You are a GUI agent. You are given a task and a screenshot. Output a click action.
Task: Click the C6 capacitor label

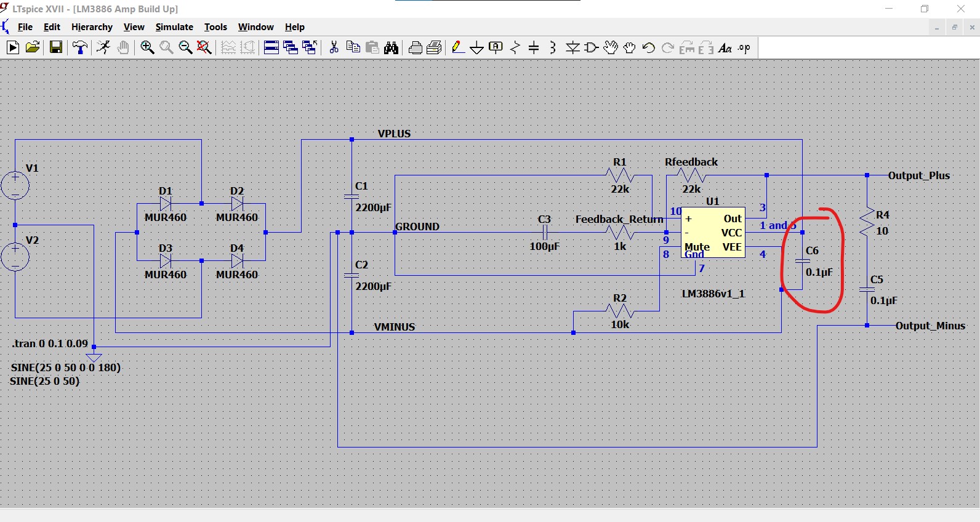point(812,251)
